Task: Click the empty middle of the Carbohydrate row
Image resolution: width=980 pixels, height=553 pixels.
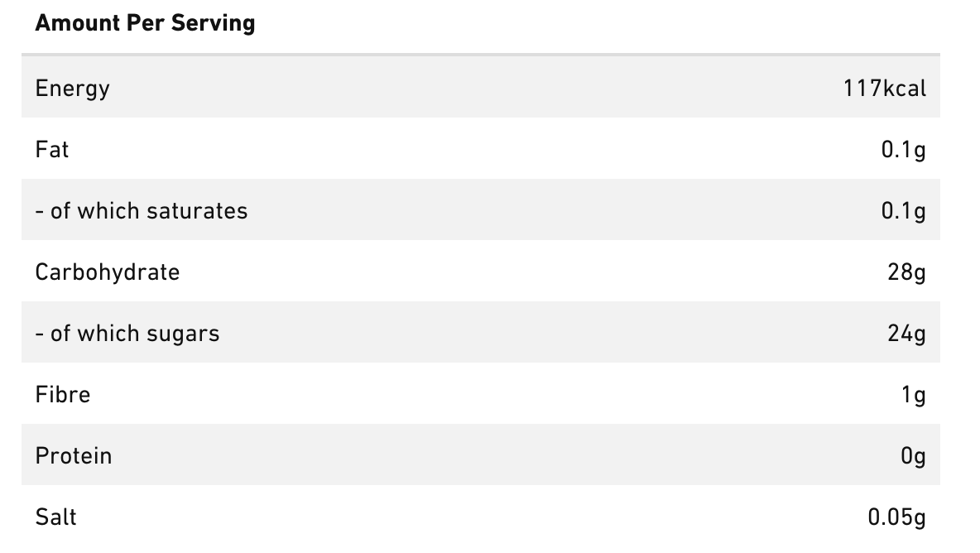Action: tap(480, 272)
